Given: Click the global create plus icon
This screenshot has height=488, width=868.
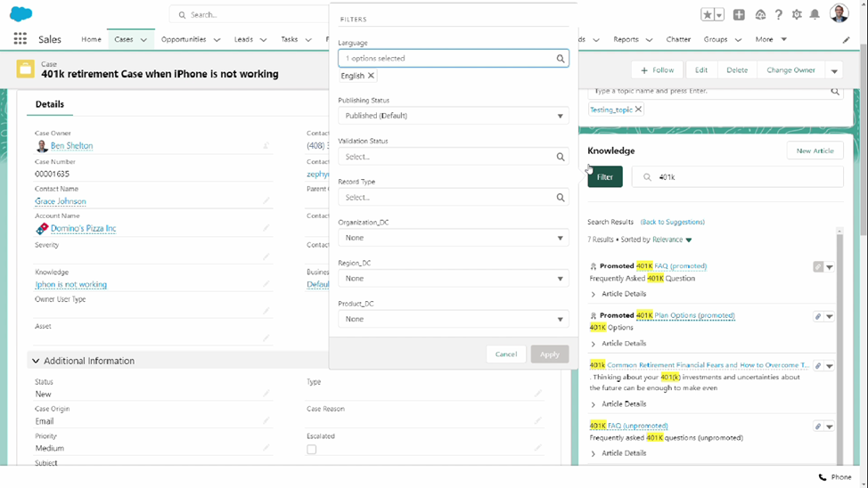Looking at the screenshot, I should 739,14.
